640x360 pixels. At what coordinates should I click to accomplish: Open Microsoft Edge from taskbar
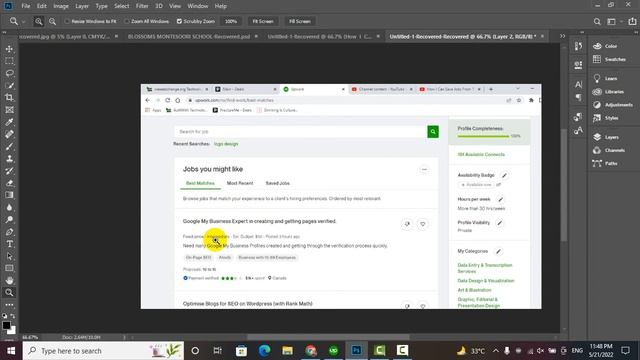pyautogui.click(x=264, y=351)
